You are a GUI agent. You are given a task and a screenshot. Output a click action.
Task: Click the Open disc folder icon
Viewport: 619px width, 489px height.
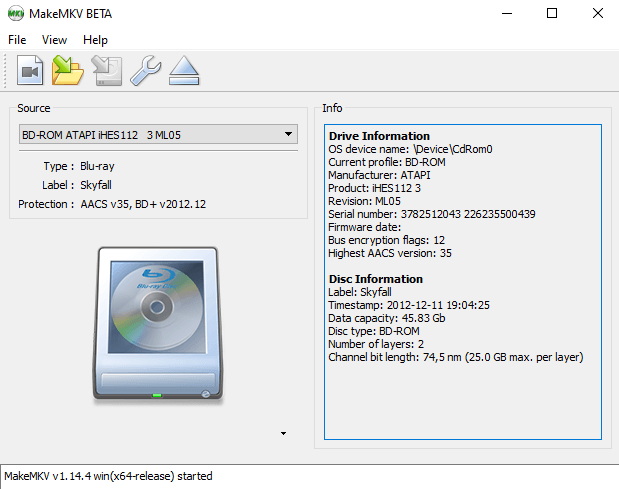[68, 71]
